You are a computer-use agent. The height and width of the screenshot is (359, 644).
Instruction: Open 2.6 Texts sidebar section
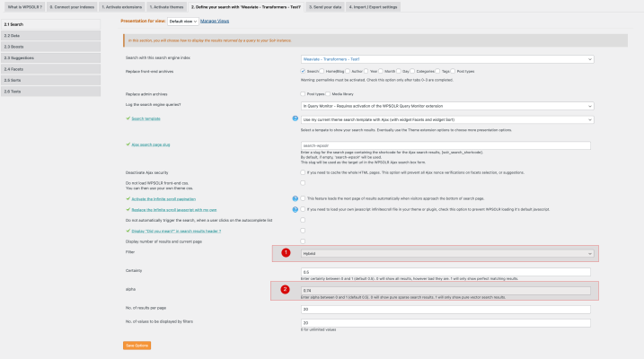(50, 91)
